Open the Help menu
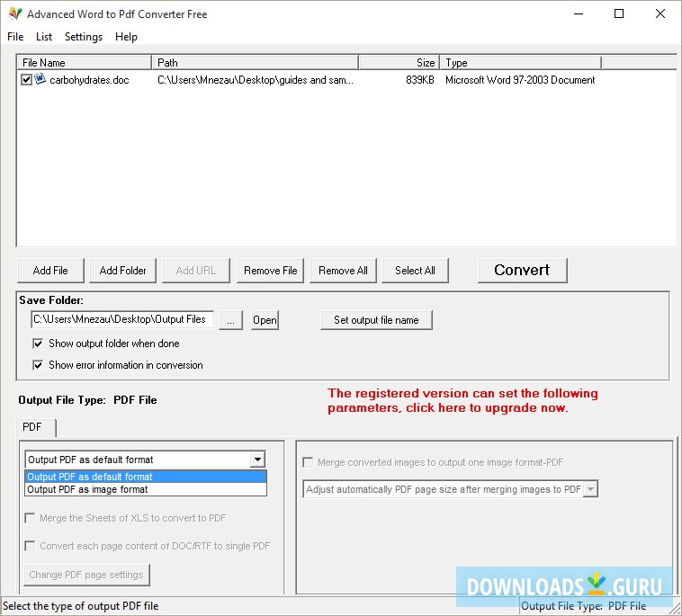Viewport: 682px width, 616px height. click(x=126, y=37)
